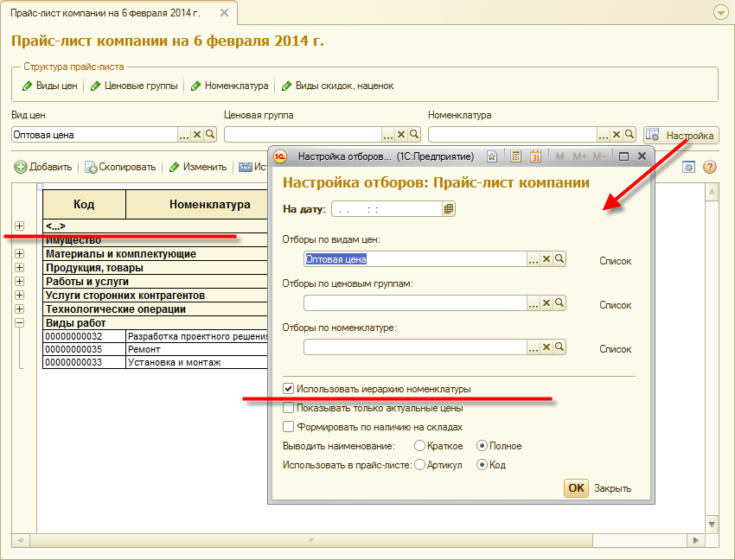
Task: Clear the Оптовая цена filter in dialog
Action: 546,259
